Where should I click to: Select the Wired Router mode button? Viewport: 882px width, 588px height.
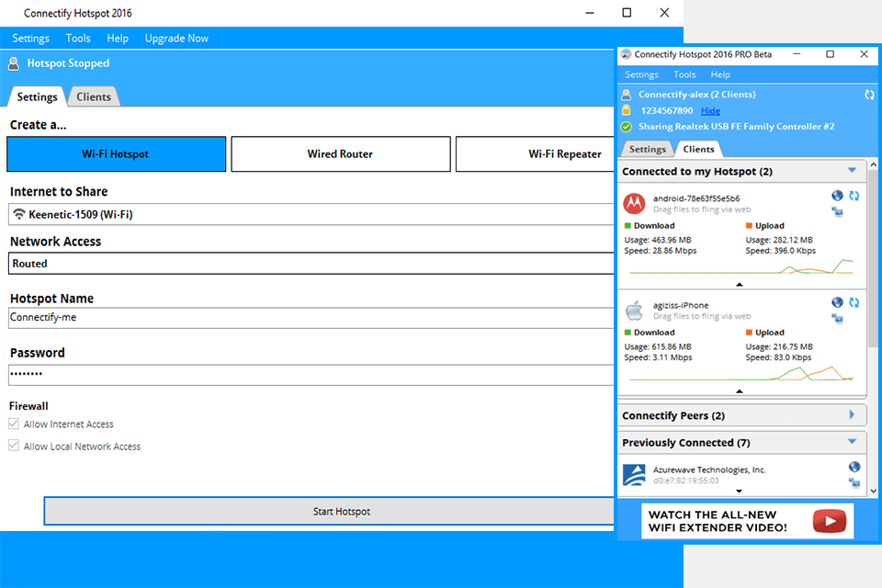340,153
